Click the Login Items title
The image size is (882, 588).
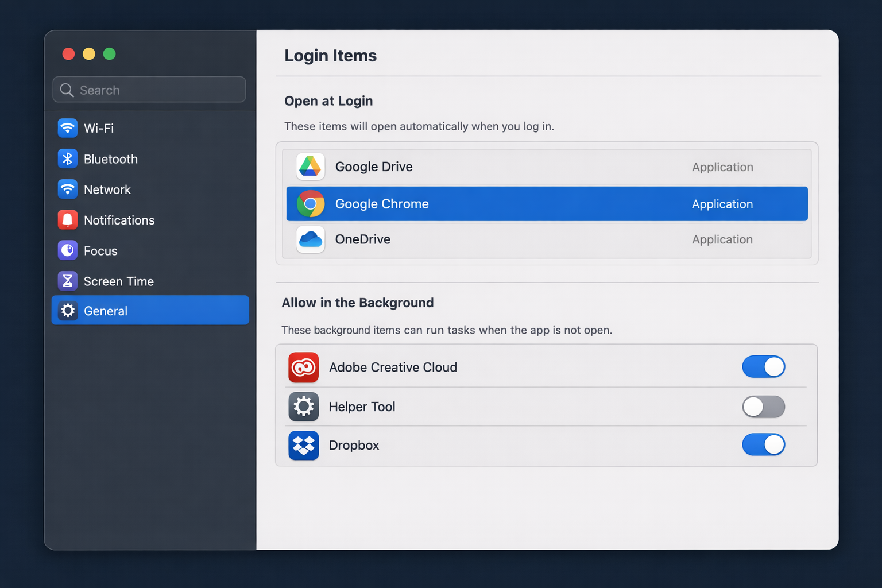click(x=330, y=56)
